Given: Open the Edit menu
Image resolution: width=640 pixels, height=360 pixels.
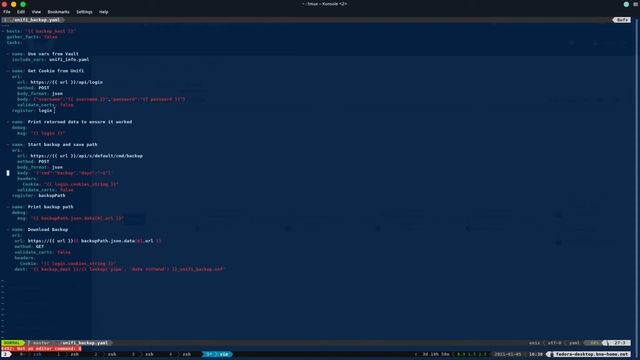Looking at the screenshot, I should 21,12.
